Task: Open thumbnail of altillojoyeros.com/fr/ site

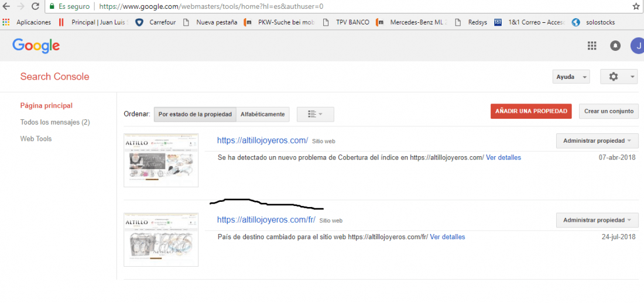Action: (161, 240)
